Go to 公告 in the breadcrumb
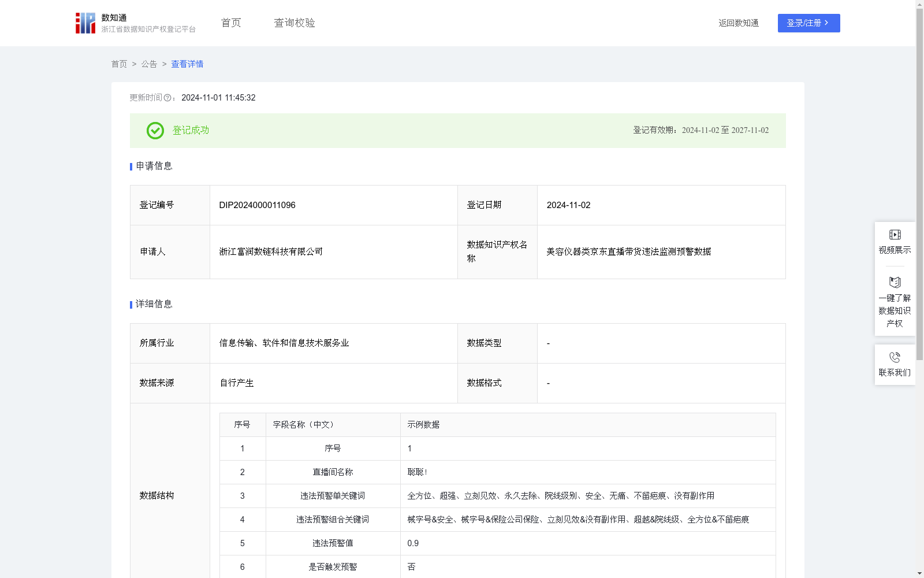Image resolution: width=924 pixels, height=578 pixels. [149, 64]
